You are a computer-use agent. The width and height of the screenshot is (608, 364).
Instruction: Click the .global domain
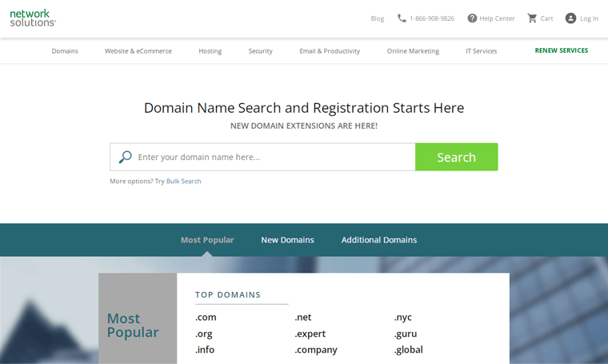click(408, 350)
